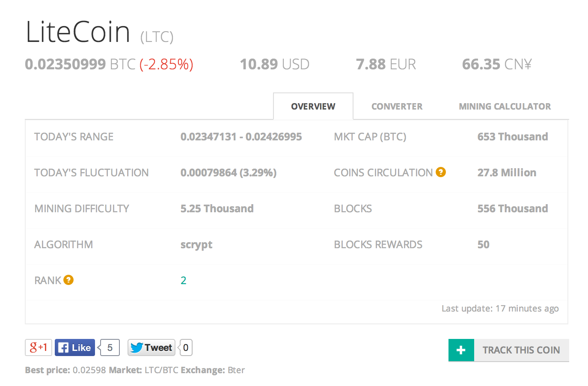Click the 10.89 USD price
The width and height of the screenshot is (588, 386).
click(x=274, y=64)
